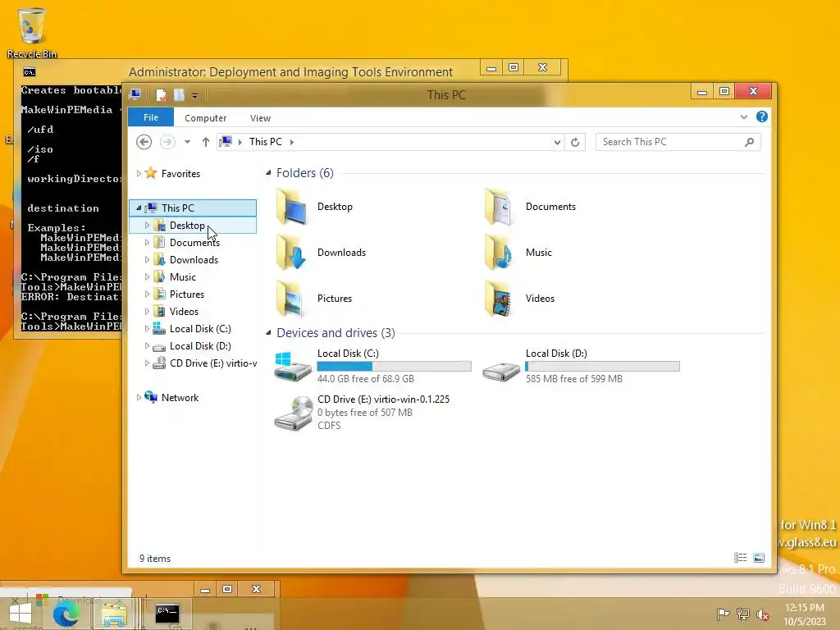
Task: Select Music in the navigation tree
Action: (x=182, y=277)
